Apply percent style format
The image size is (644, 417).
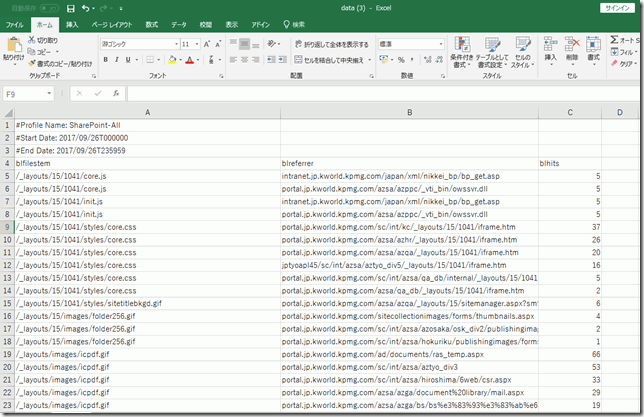point(401,60)
